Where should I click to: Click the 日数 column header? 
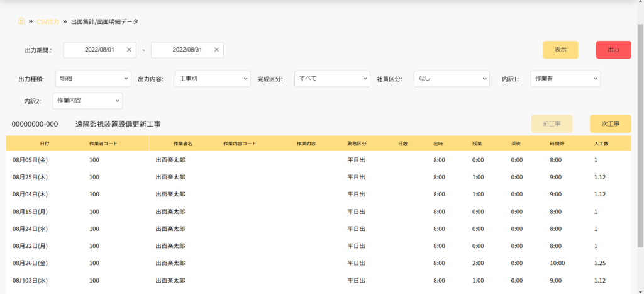tap(402, 144)
